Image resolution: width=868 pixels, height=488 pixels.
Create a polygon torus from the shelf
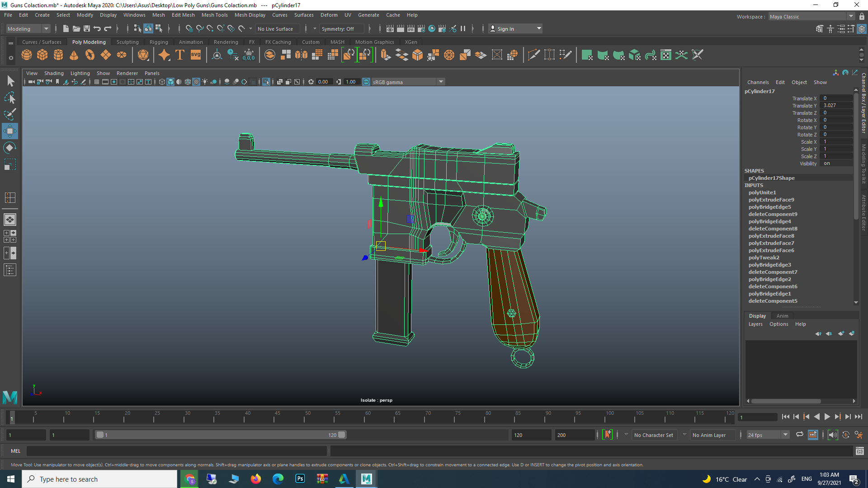click(90, 55)
